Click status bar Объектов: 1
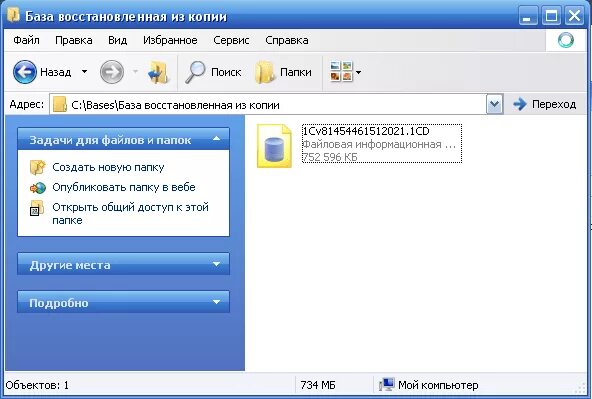Viewport: 592px width, 399px height. click(x=37, y=385)
